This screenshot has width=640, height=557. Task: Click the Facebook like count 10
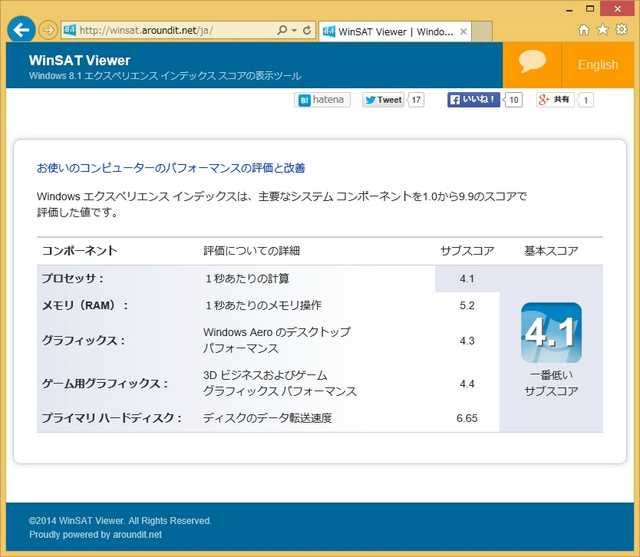coord(513,100)
